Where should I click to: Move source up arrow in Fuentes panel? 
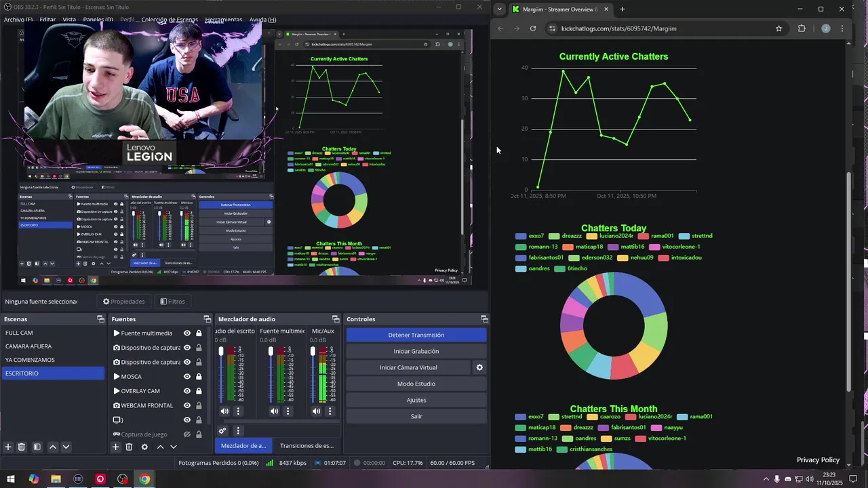[x=160, y=447]
